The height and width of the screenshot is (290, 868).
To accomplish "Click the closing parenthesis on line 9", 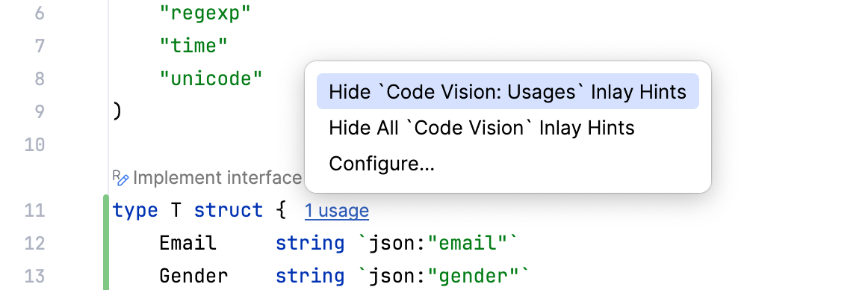I will pos(117,111).
